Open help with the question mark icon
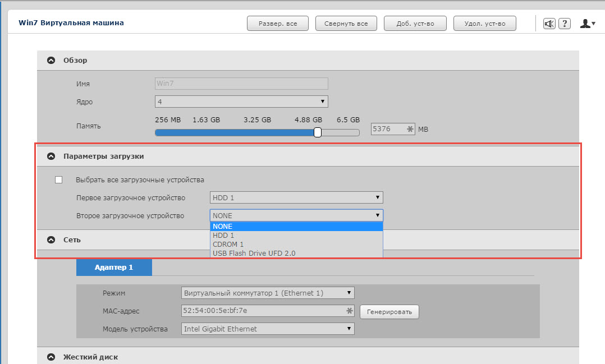Viewport: 605px width, 364px height. pyautogui.click(x=565, y=24)
